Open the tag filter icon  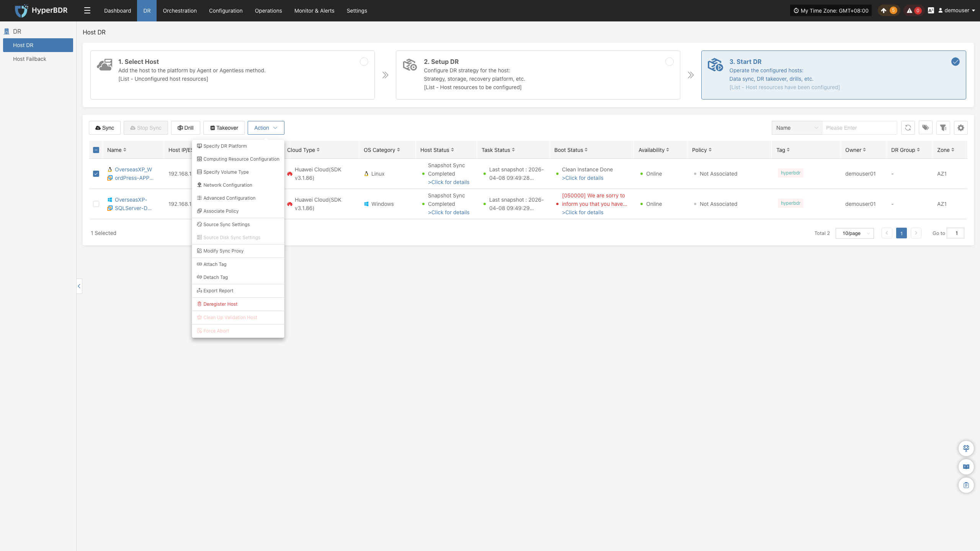click(925, 128)
